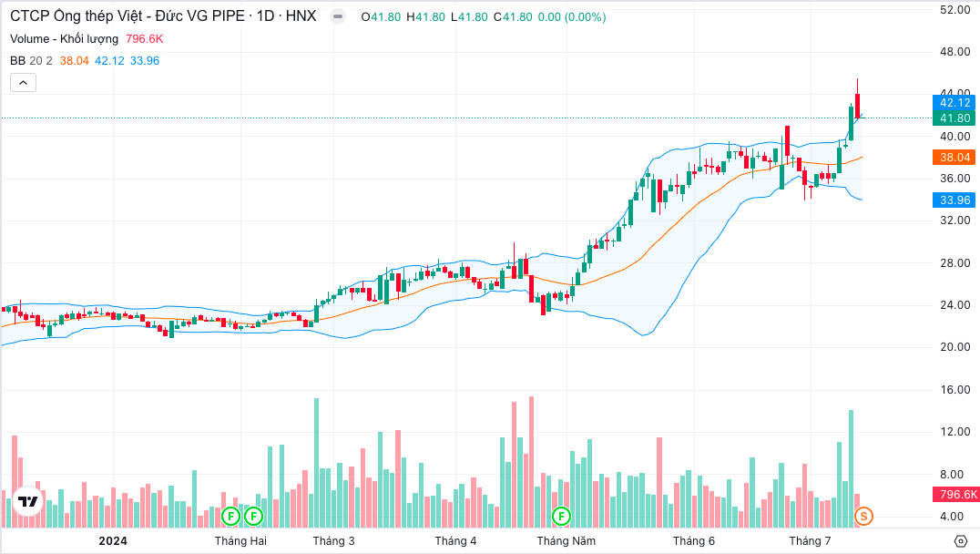
Task: Click the Tháng 3 label on time axis
Action: coord(333,541)
